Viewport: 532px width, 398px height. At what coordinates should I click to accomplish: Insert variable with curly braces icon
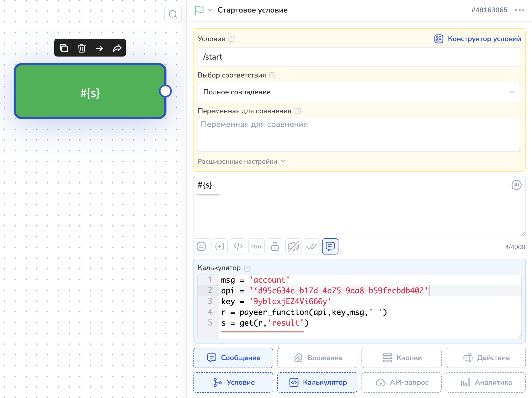point(220,246)
